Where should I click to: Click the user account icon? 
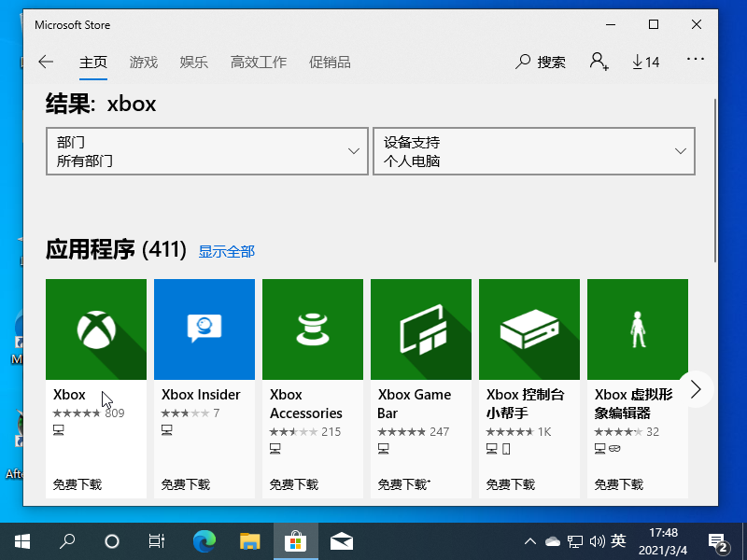click(599, 62)
